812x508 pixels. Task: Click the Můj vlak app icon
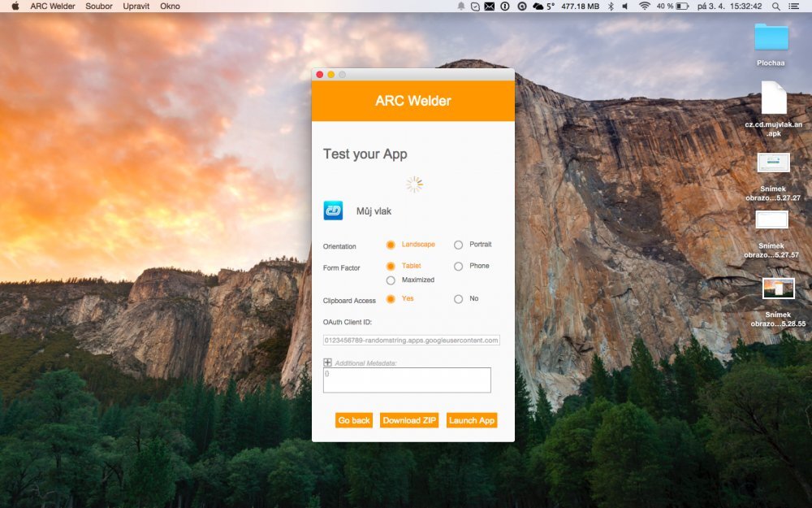pyautogui.click(x=333, y=211)
